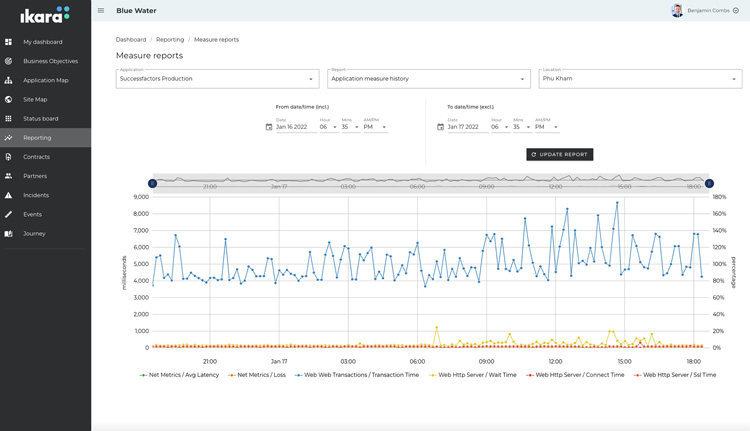Click the Site Map globe icon

[9, 99]
